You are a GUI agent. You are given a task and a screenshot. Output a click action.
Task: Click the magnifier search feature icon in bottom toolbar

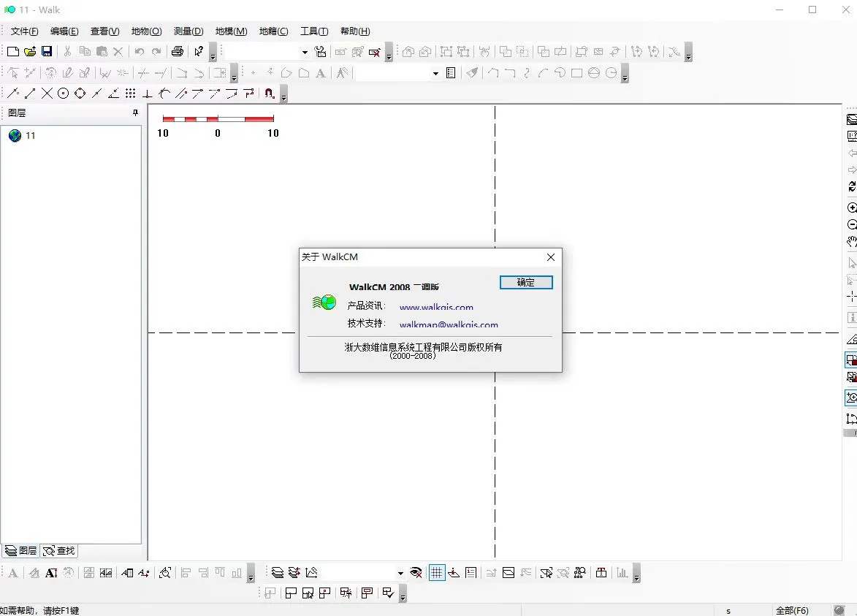(164, 573)
